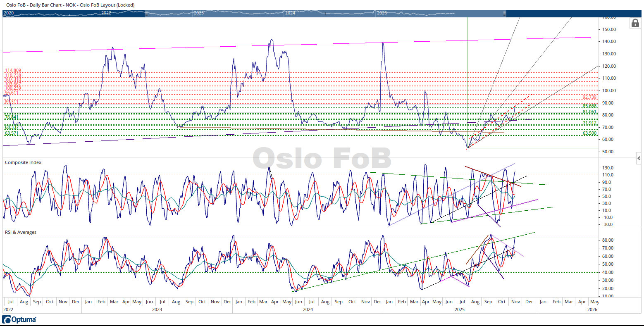This screenshot has width=644, height=326.
Task: Select the RSI & Averages panel label
Action: point(21,232)
